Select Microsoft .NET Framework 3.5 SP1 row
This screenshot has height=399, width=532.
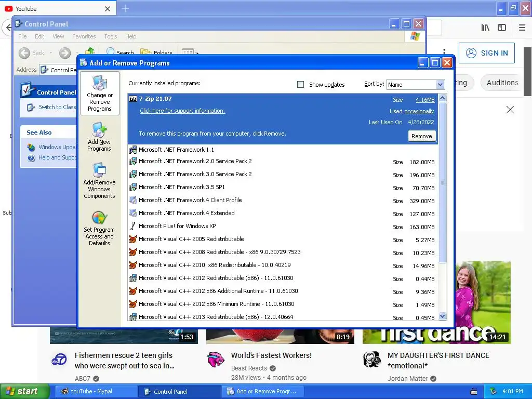(x=283, y=187)
